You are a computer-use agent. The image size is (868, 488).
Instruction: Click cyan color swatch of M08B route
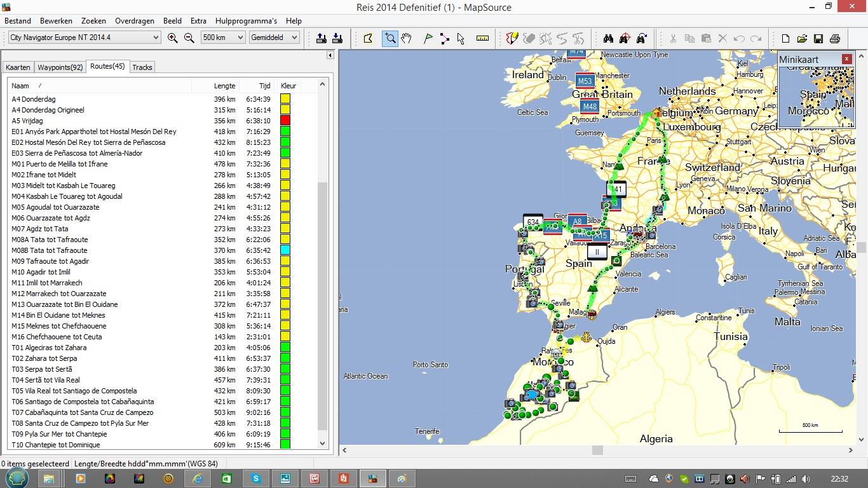(285, 250)
